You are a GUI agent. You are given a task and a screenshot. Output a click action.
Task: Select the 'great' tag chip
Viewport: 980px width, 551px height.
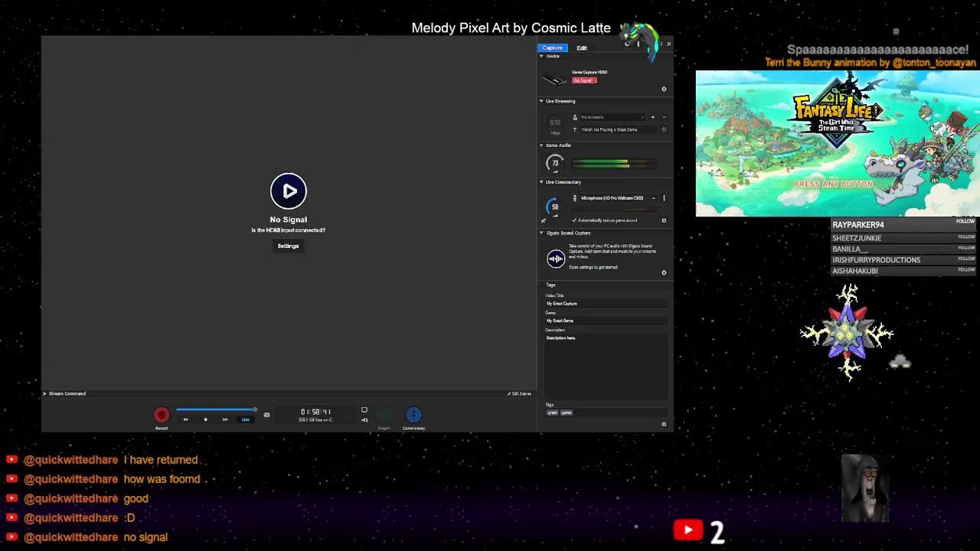point(552,412)
